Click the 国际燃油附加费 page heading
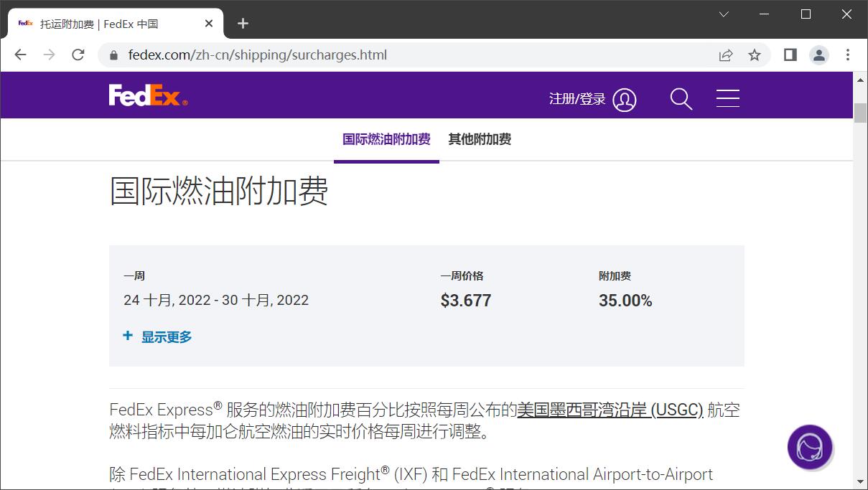 [219, 191]
